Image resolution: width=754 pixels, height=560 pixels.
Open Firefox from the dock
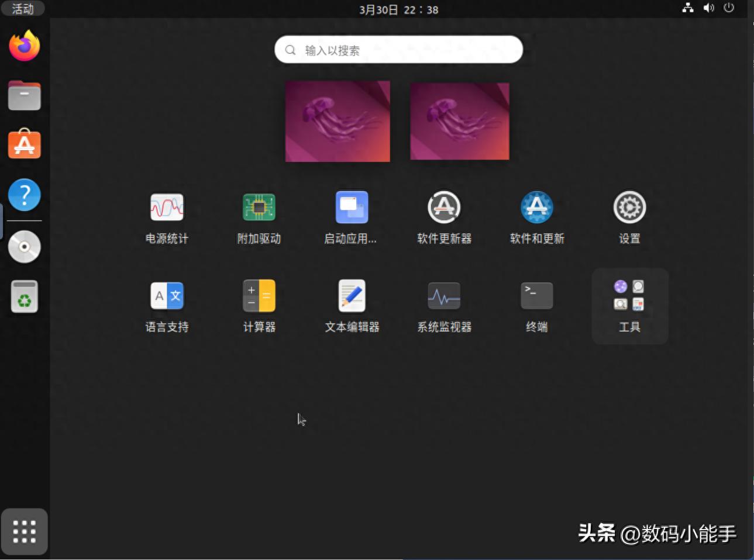(x=24, y=46)
